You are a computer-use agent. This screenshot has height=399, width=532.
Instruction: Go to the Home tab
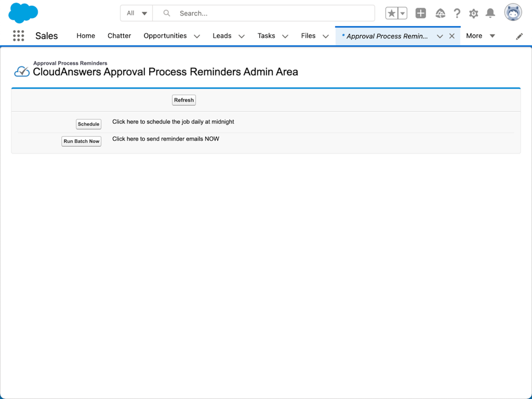[x=86, y=36]
